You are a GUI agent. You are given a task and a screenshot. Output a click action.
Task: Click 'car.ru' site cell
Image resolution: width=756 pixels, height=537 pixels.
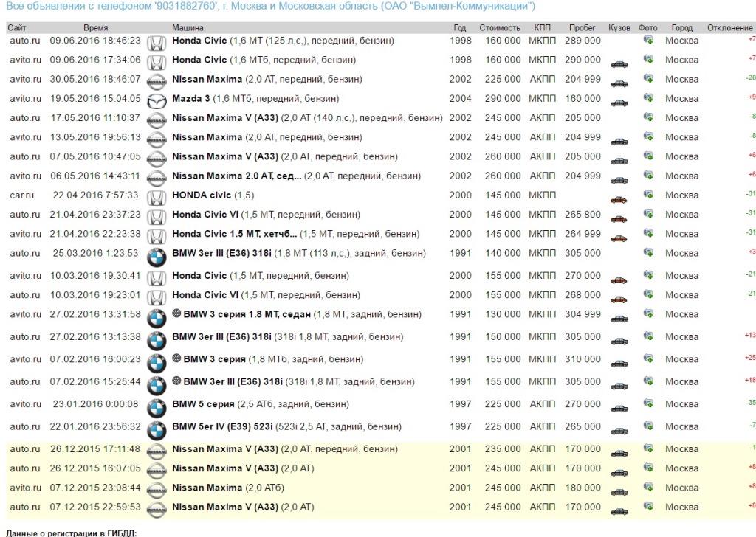click(21, 195)
